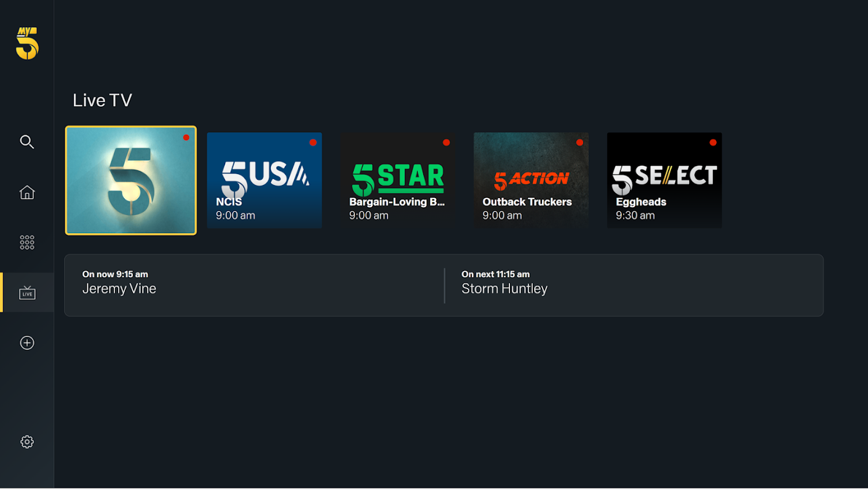
Task: Click the On now 9:15 am label
Action: [x=115, y=274]
